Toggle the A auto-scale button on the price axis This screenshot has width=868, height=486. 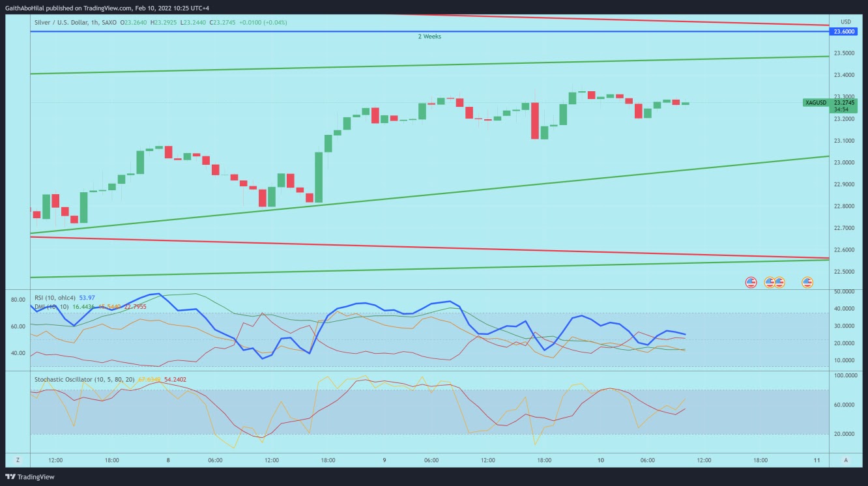click(845, 460)
